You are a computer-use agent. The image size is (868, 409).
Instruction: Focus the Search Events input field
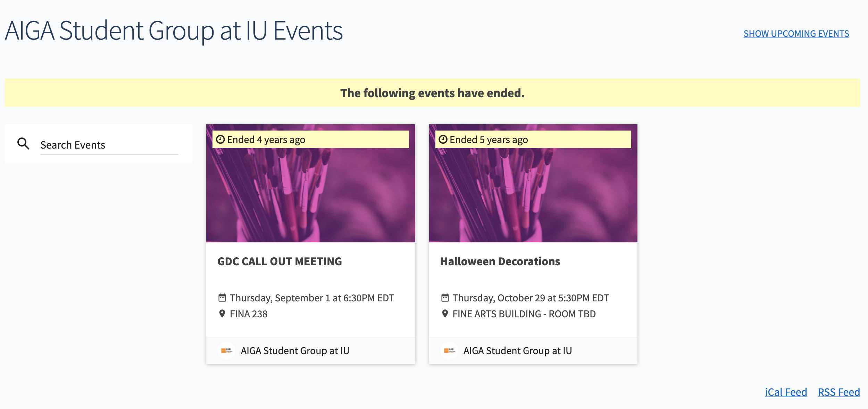(109, 145)
